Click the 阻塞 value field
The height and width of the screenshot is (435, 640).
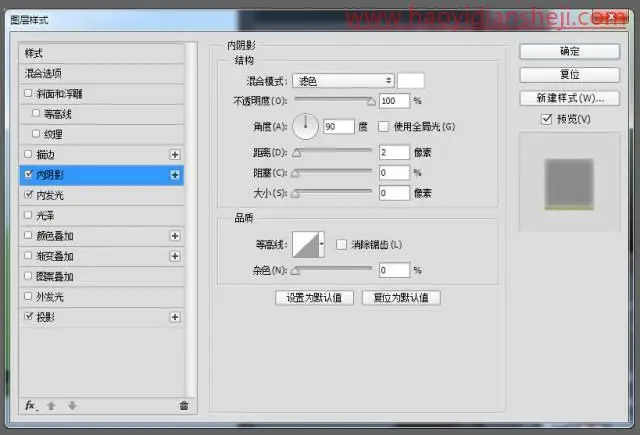point(394,173)
